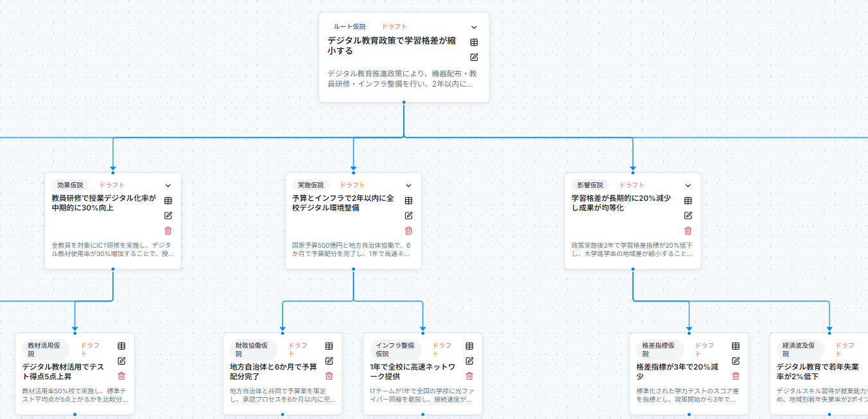The image size is (868, 419).
Task: Click the bottom connector handle of the root node
Action: coord(404,102)
